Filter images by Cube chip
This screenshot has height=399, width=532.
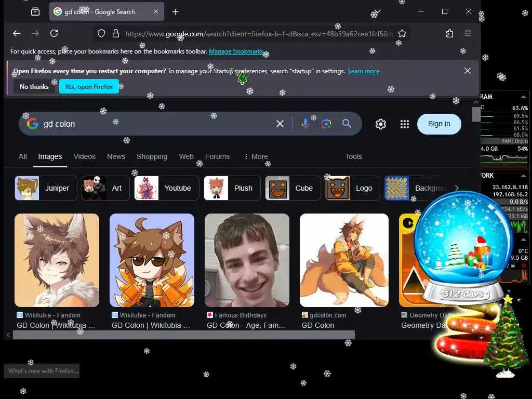coord(293,188)
